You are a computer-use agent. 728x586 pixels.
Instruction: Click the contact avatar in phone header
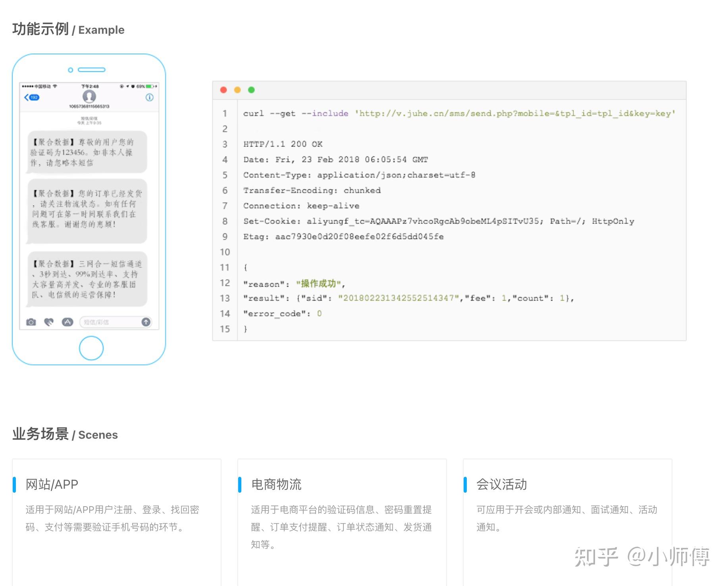[x=89, y=96]
